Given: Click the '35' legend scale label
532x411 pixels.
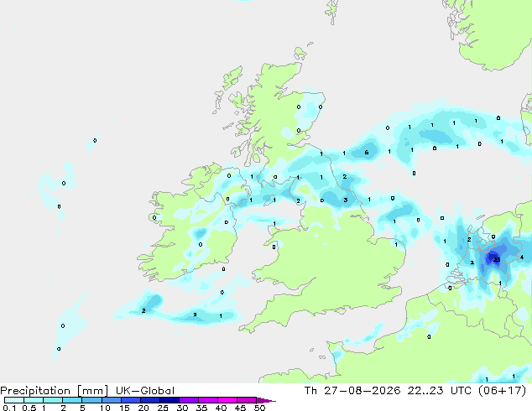Looking at the screenshot, I should pos(201,408).
